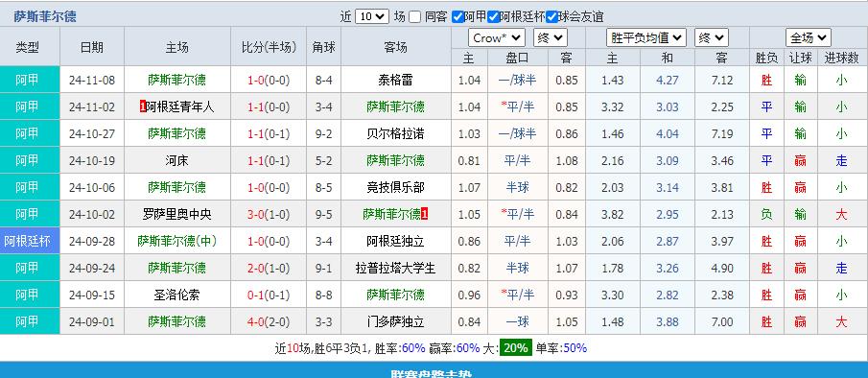Toggle the 同客 checkbox
The height and width of the screenshot is (378, 868).
coord(415,17)
